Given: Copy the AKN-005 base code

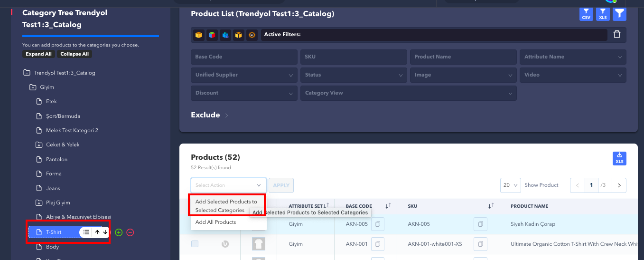Looking at the screenshot, I should tap(378, 224).
